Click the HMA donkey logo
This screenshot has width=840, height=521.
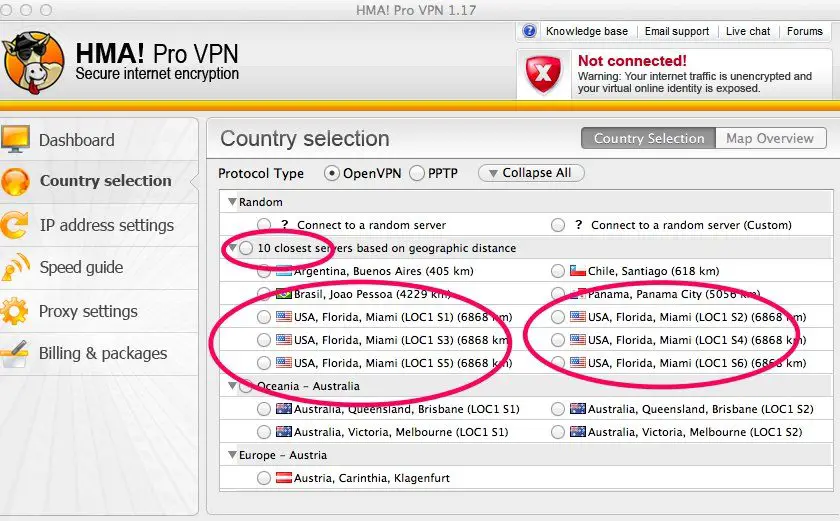(x=33, y=63)
